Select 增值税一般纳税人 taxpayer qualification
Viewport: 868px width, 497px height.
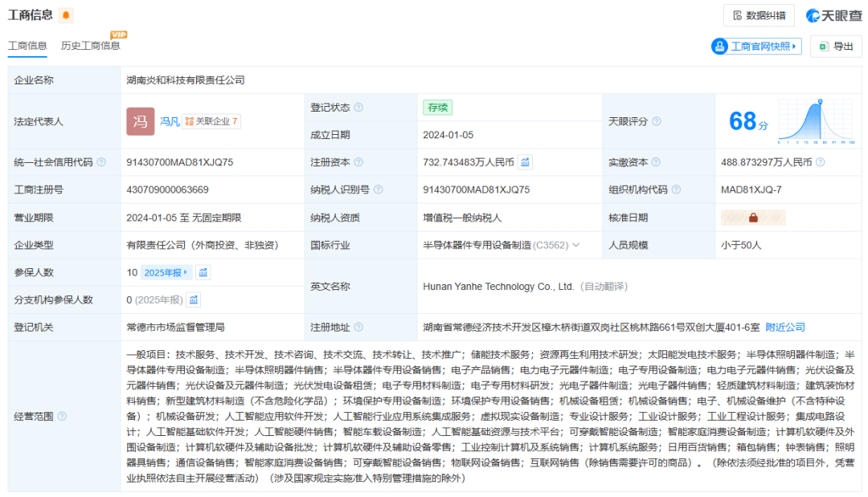[462, 218]
